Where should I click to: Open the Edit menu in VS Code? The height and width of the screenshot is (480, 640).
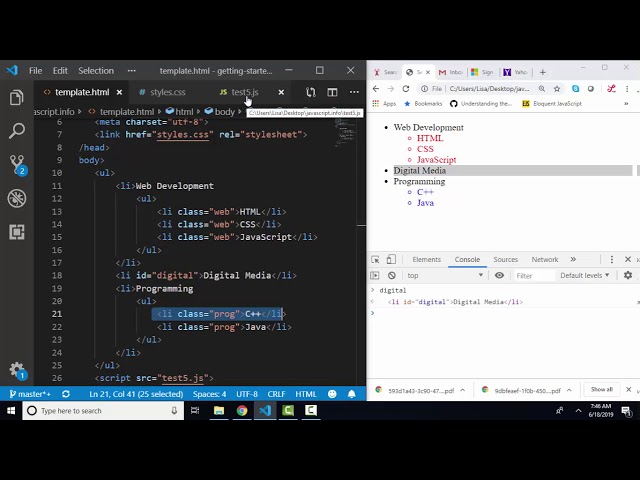pyautogui.click(x=60, y=71)
